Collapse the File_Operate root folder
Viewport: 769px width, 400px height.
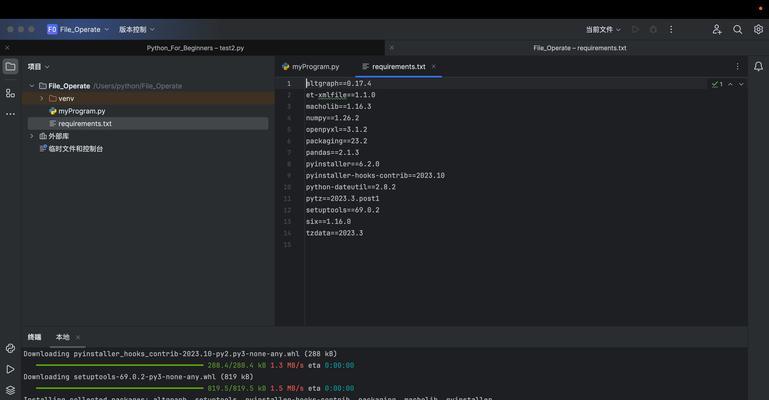pyautogui.click(x=32, y=86)
